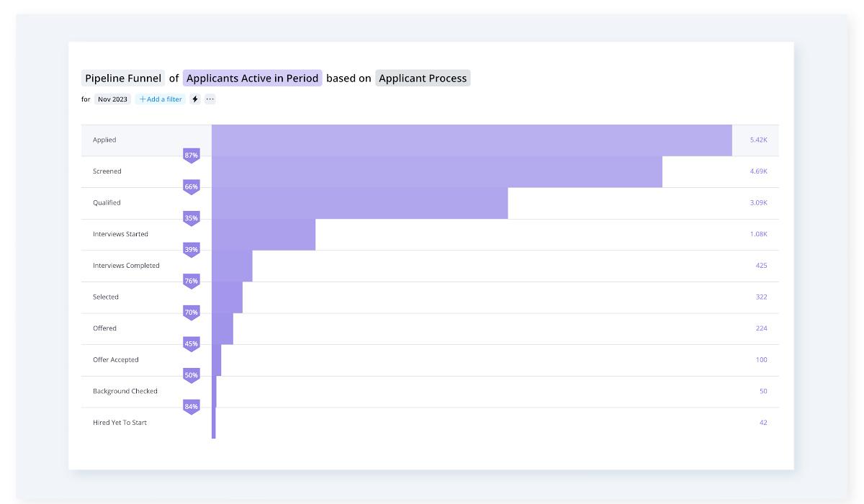864x504 pixels.
Task: Click the 45% conversion badge
Action: click(192, 344)
